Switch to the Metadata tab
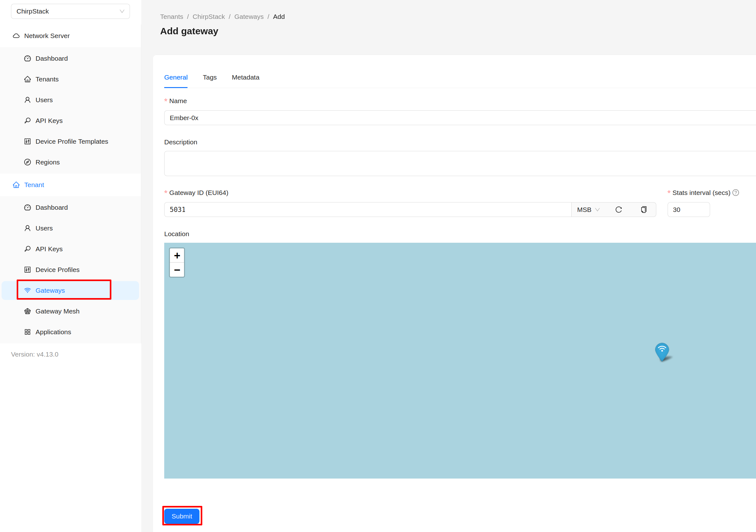 (245, 77)
